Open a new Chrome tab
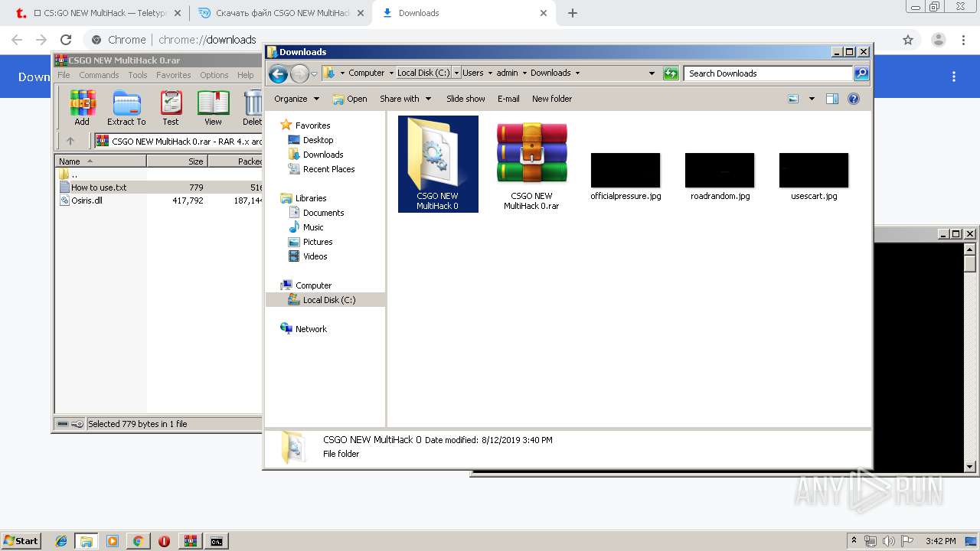 click(573, 13)
